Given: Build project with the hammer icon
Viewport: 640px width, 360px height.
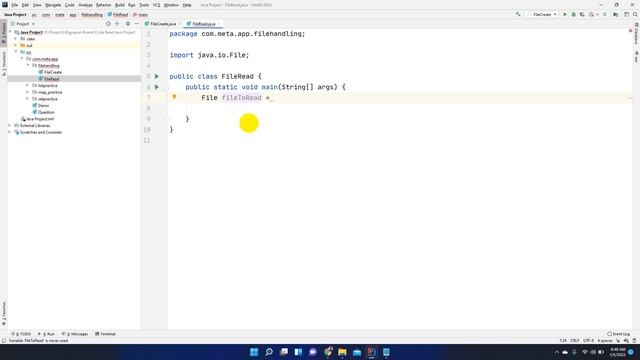Looking at the screenshot, I should coord(518,14).
